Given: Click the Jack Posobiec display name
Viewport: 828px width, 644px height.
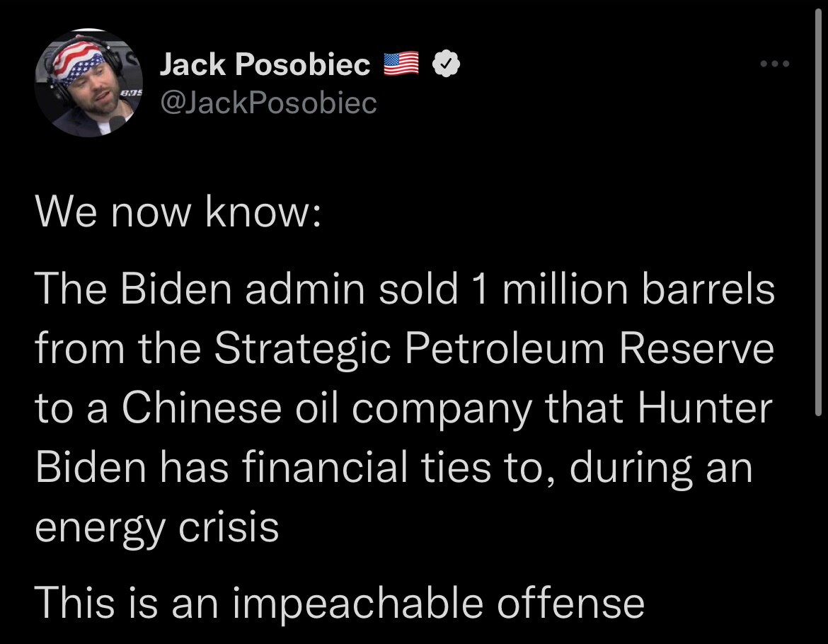Looking at the screenshot, I should (x=265, y=65).
